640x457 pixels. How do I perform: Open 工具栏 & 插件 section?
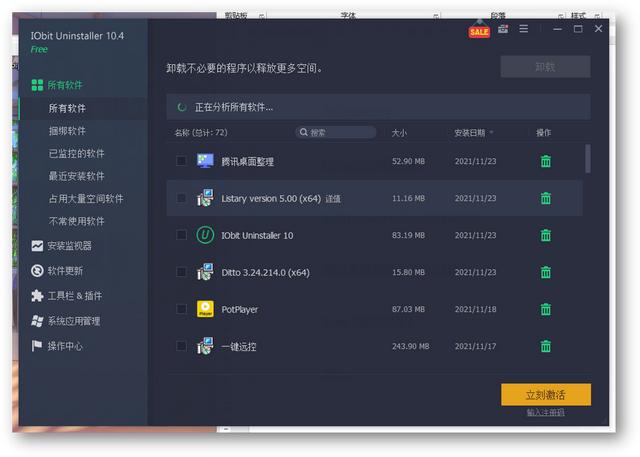(x=75, y=296)
